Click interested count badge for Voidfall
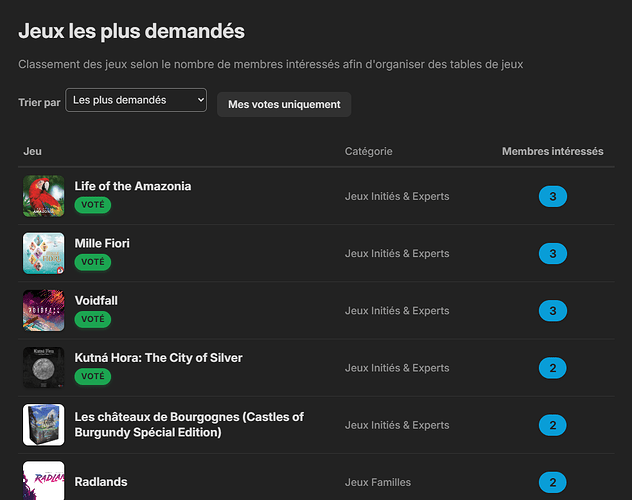Screen dimensions: 632x500 (x=553, y=311)
